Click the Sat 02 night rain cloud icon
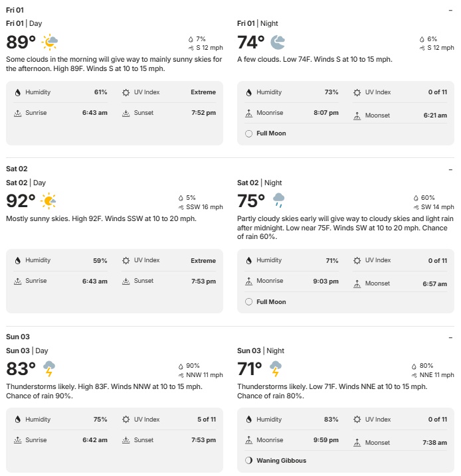 pyautogui.click(x=279, y=200)
